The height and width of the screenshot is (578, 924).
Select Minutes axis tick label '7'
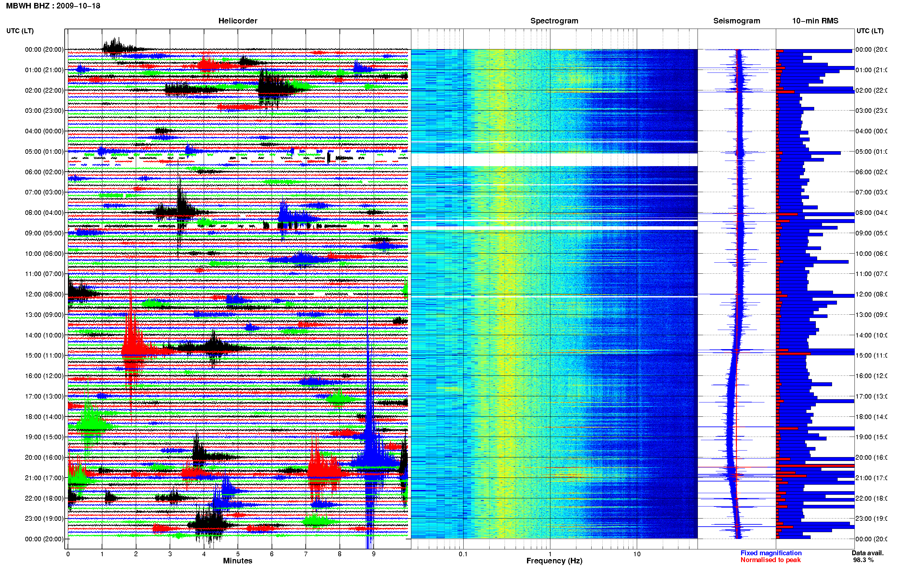pos(306,554)
